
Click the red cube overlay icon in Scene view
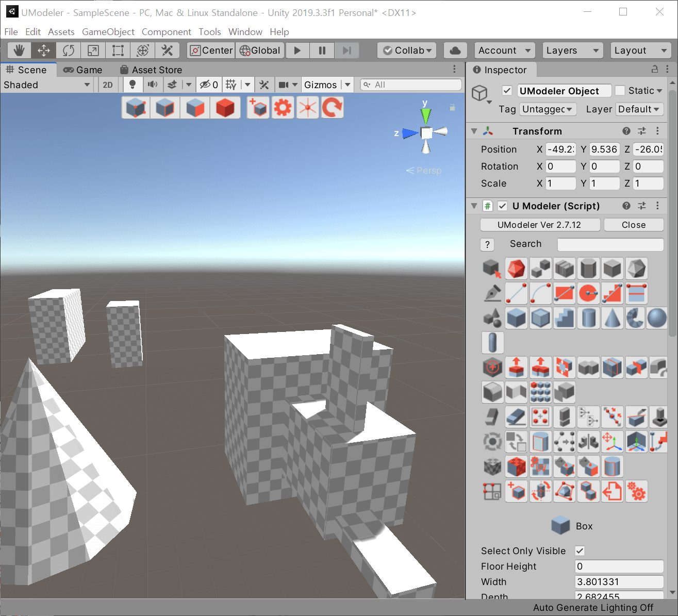coord(225,108)
